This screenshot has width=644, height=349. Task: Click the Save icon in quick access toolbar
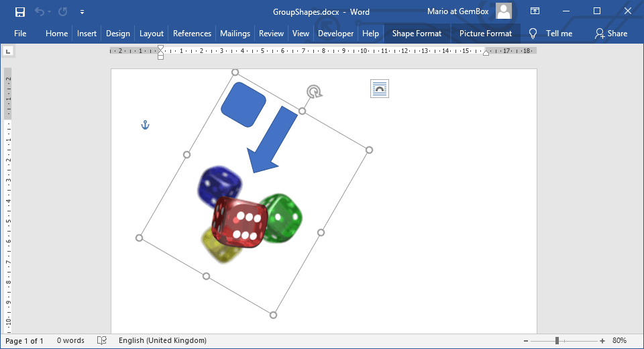pos(19,11)
